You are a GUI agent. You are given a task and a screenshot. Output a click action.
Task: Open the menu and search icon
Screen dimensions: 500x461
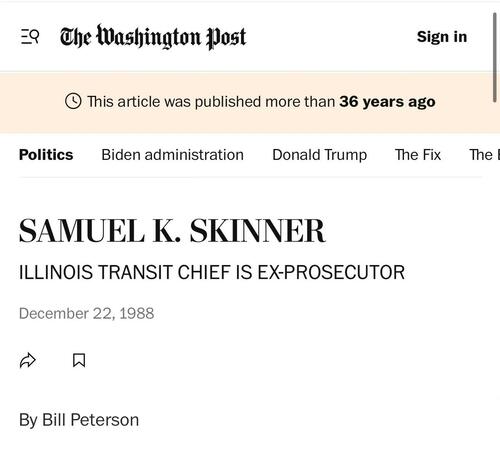click(30, 37)
